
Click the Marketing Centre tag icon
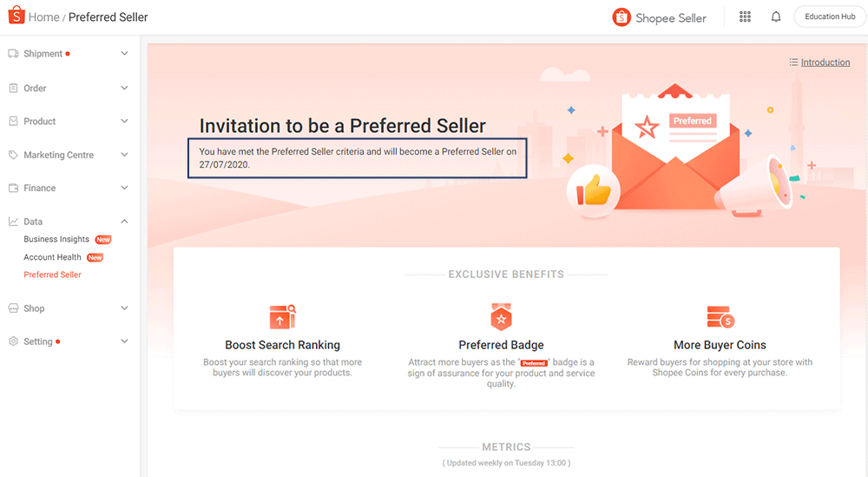click(13, 155)
